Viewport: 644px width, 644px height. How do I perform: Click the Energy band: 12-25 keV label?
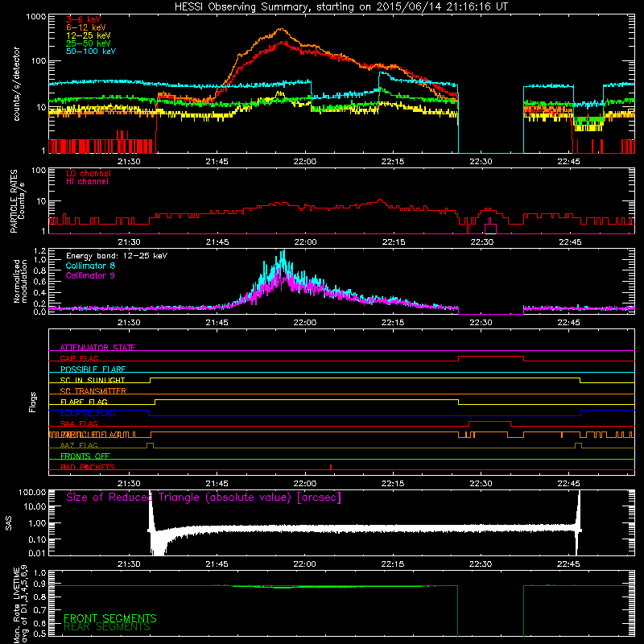117,256
